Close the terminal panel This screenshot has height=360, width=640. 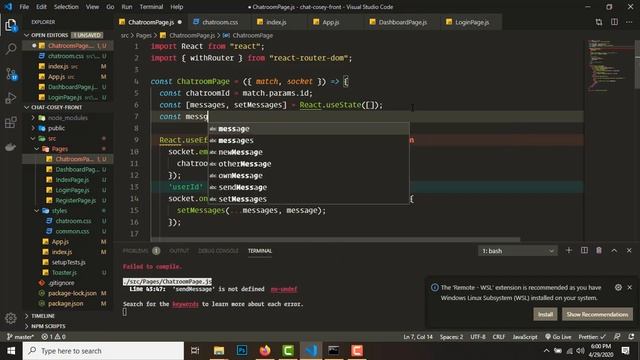point(629,250)
